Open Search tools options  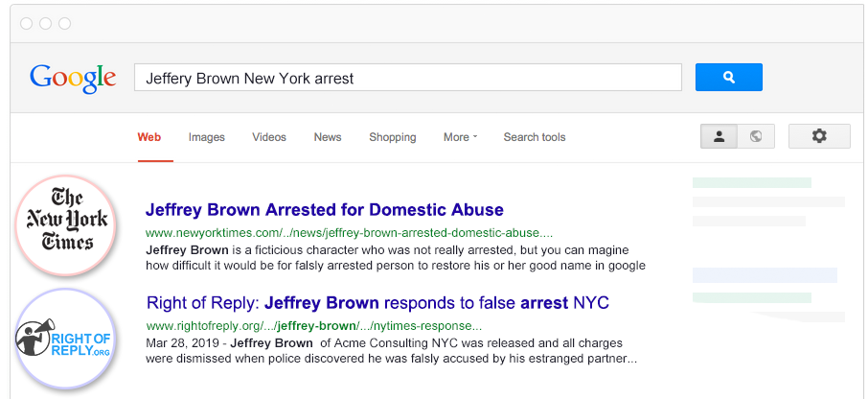point(535,137)
